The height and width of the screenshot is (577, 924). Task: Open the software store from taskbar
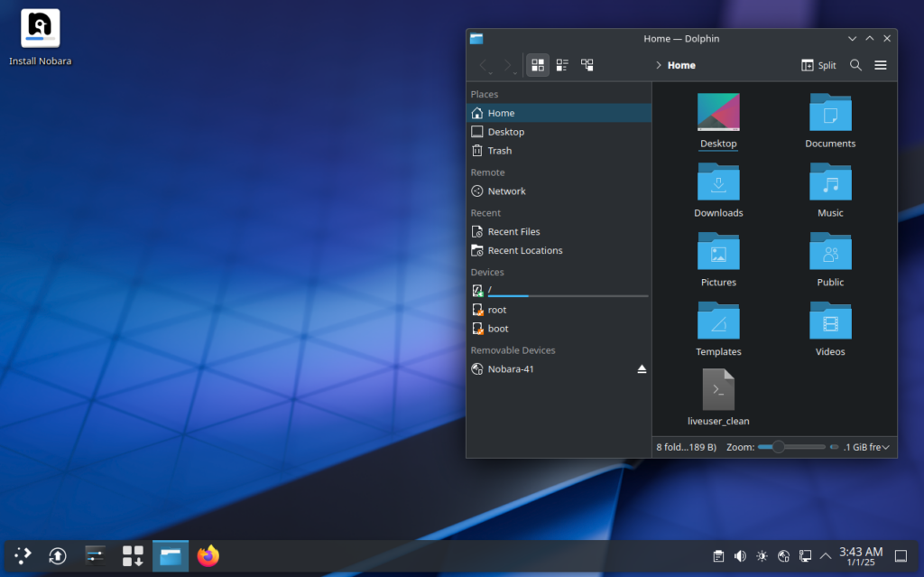[133, 555]
